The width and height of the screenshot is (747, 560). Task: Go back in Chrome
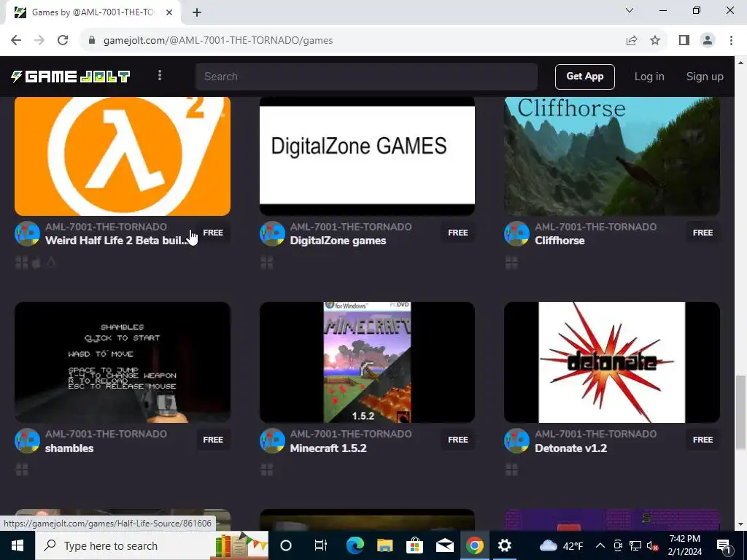(x=16, y=40)
